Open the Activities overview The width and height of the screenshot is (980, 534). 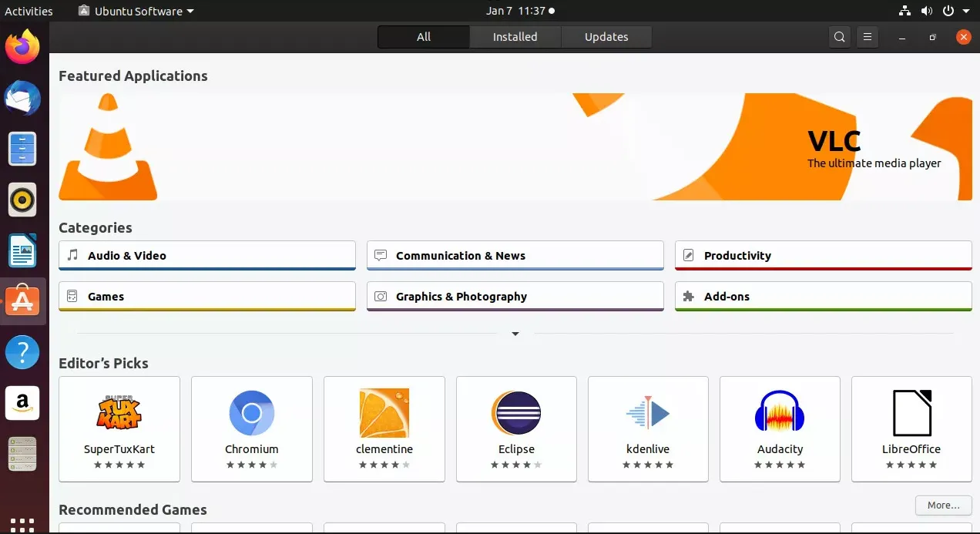click(29, 11)
